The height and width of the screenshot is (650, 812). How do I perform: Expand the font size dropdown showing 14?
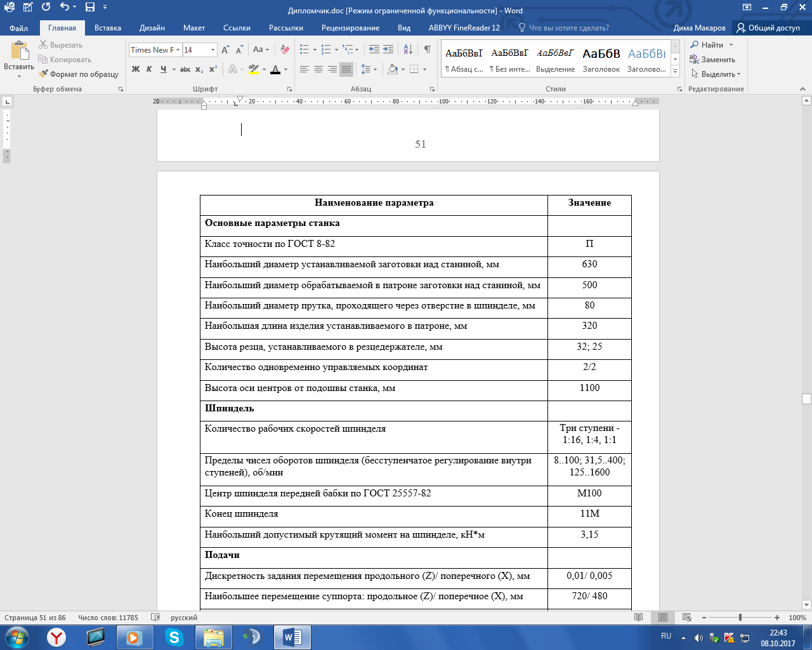pos(213,50)
